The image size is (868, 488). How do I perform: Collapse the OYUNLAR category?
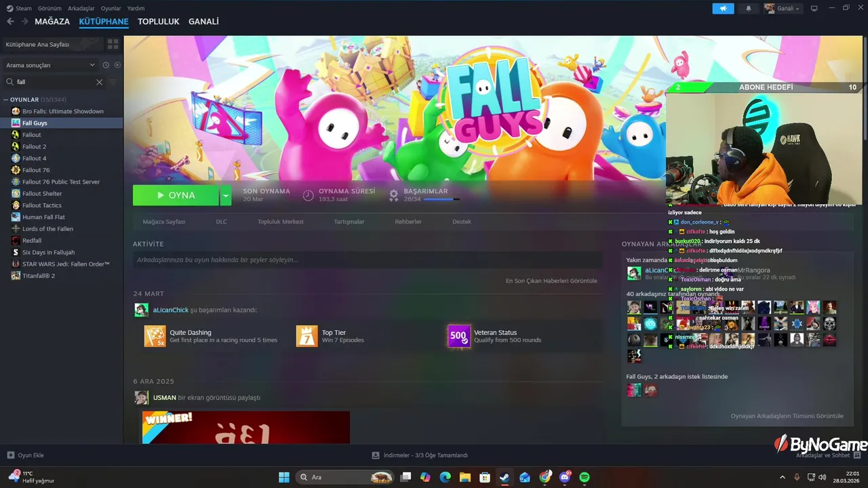(6, 100)
